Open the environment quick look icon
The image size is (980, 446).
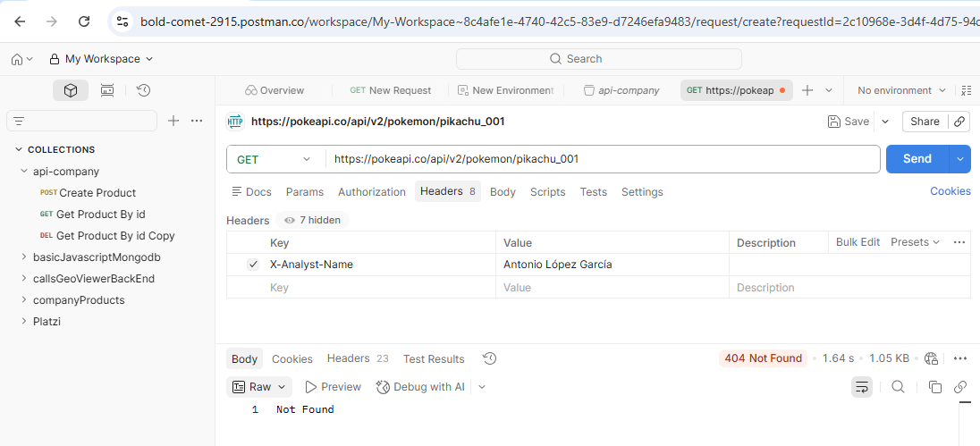click(967, 90)
